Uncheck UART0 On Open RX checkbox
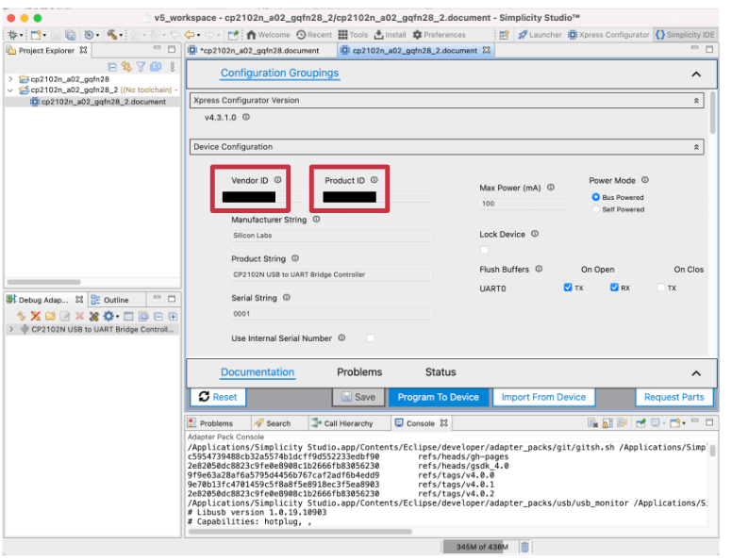Screen dimensions: 732x560 pyautogui.click(x=614, y=288)
